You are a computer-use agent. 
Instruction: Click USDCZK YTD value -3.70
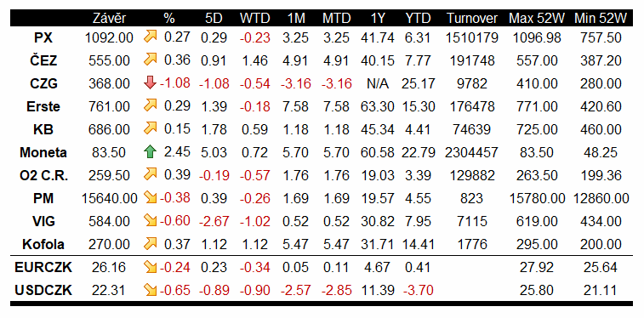(418, 291)
